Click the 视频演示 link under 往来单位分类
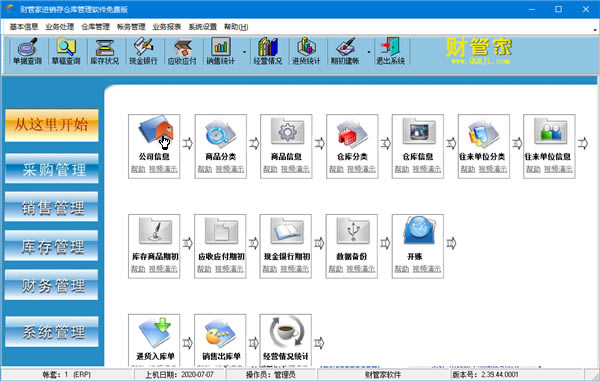This screenshot has width=600, height=381. click(493, 169)
